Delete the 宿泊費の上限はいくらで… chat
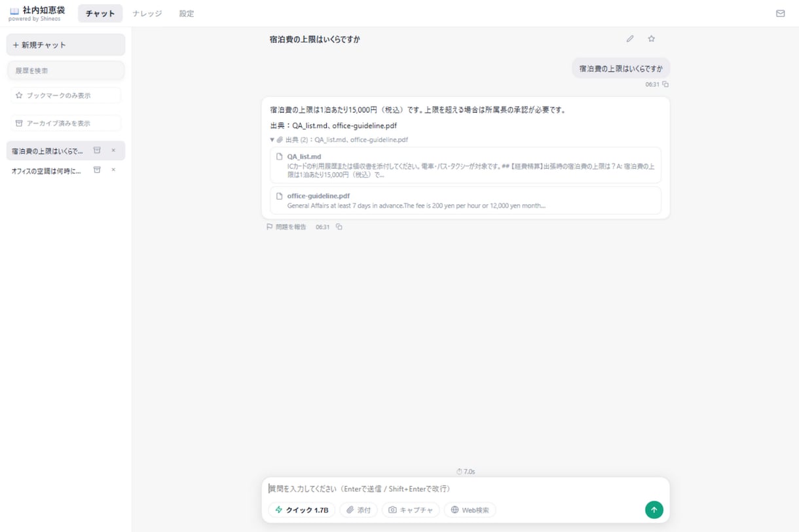The width and height of the screenshot is (799, 532). [113, 151]
